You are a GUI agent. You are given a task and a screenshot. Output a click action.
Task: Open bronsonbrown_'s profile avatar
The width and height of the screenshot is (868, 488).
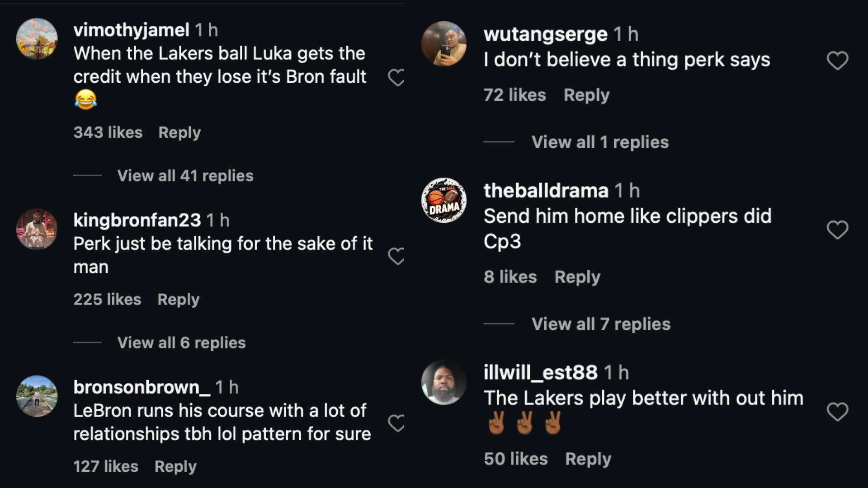(x=37, y=396)
